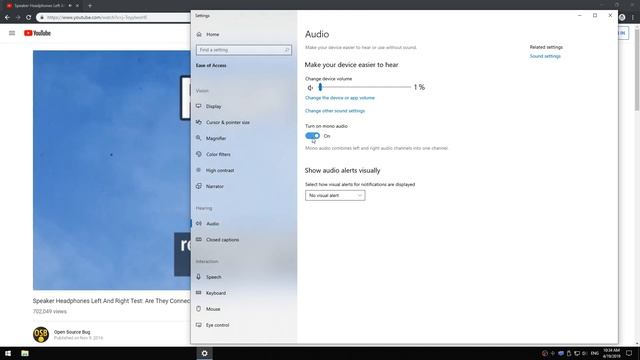
Task: Open Change the device or app volume link
Action: point(340,98)
